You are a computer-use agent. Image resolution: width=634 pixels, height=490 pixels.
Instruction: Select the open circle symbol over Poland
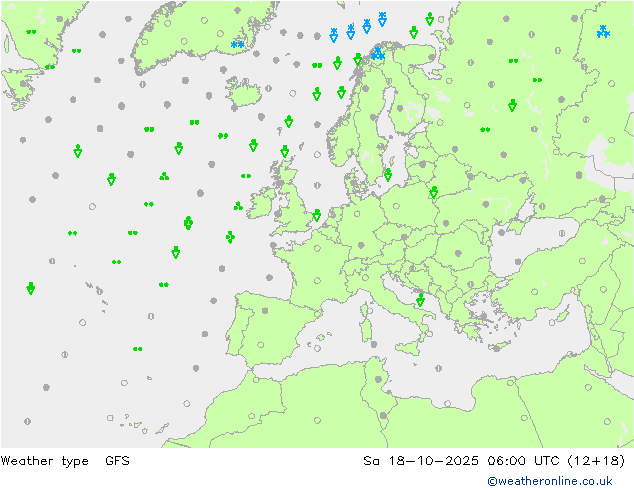tap(396, 207)
